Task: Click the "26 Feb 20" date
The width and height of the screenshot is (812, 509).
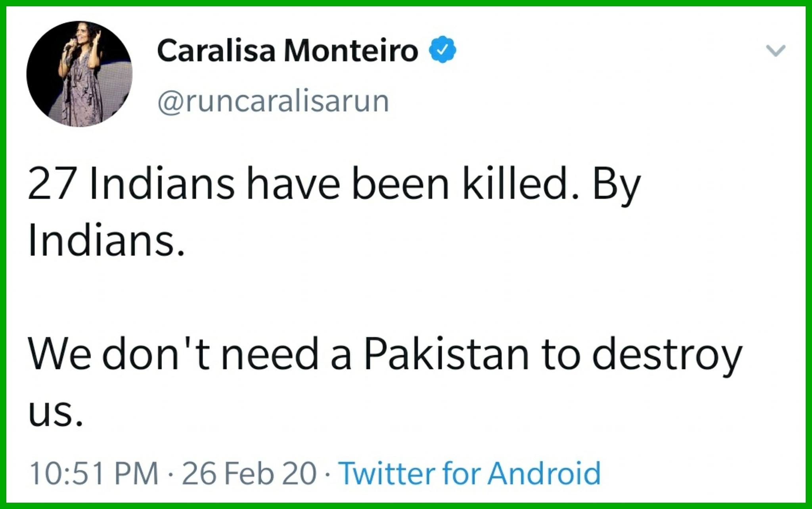Action: pos(249,473)
